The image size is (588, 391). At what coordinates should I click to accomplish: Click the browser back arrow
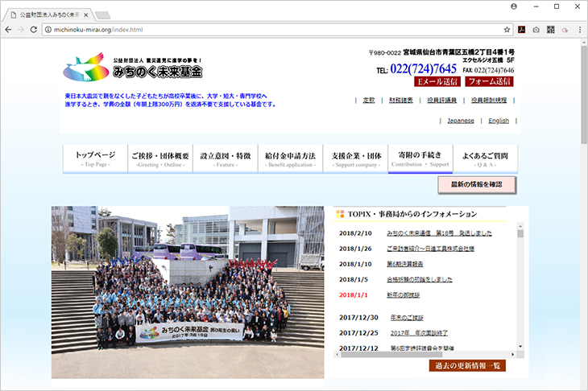9,30
